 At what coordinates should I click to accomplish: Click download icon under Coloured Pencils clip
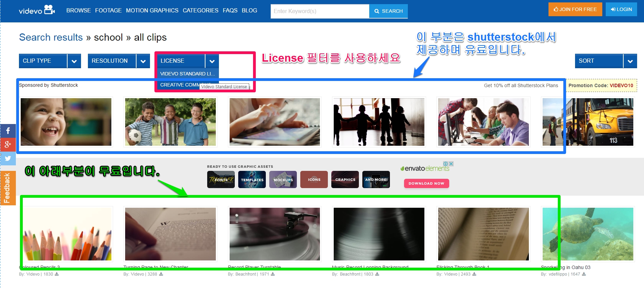tap(57, 274)
